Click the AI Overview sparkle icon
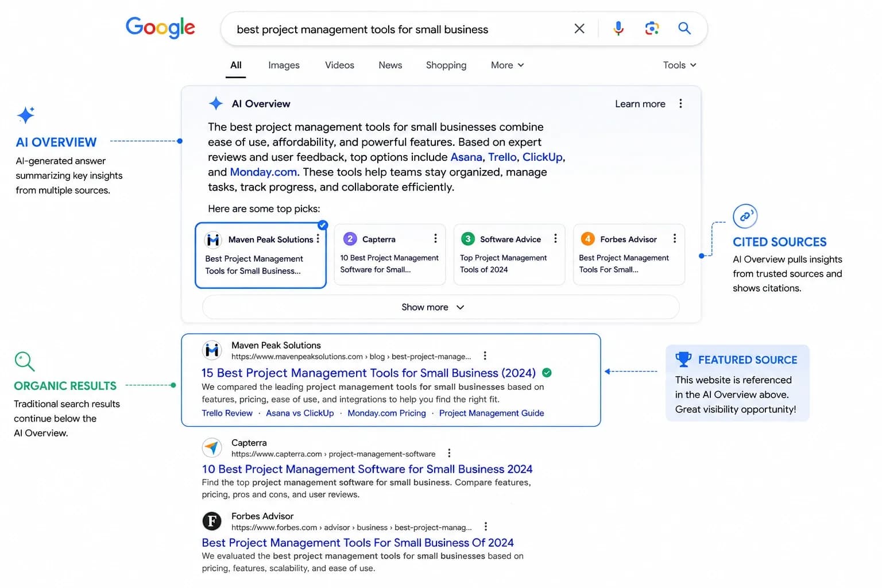The height and width of the screenshot is (588, 882). tap(216, 103)
